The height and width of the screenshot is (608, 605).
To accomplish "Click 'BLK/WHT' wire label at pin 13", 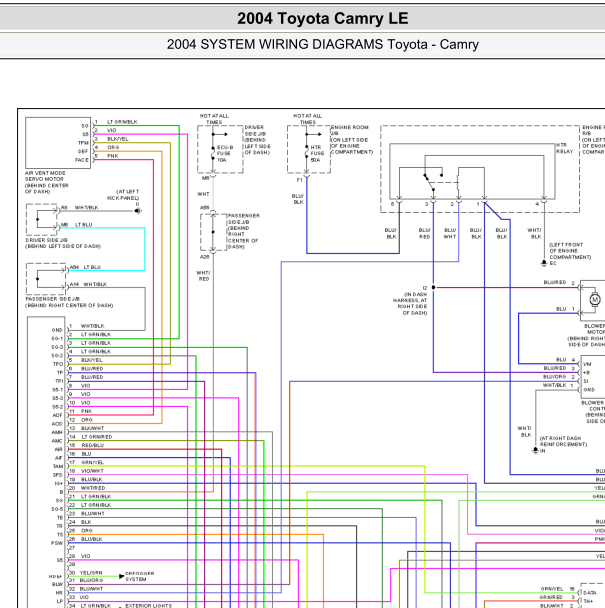I will [x=92, y=428].
